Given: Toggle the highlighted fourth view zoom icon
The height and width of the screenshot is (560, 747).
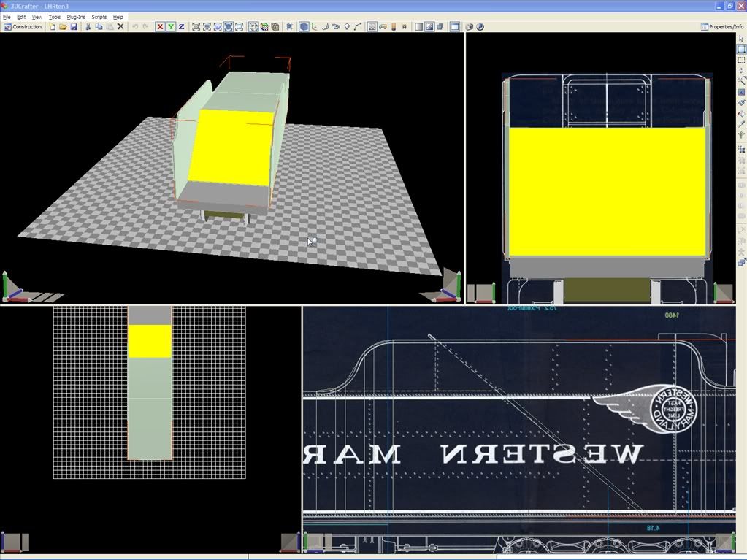Looking at the screenshot, I should click(229, 27).
